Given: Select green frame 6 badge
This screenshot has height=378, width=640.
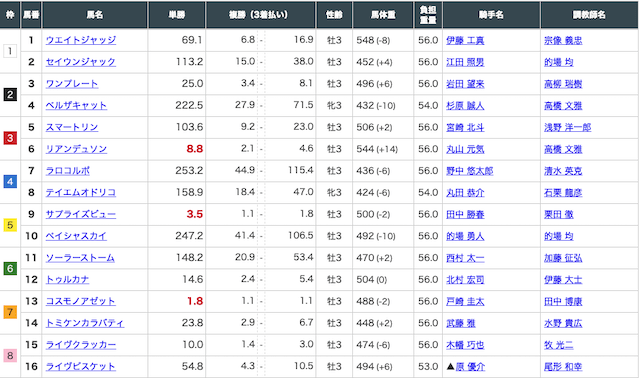Looking at the screenshot, I should pos(10,269).
